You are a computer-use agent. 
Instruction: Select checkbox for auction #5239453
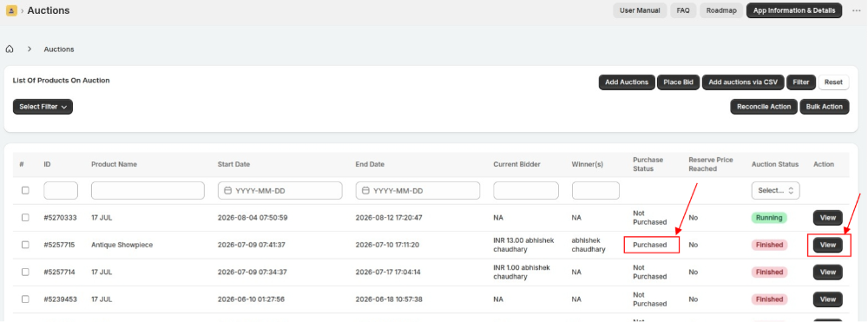tap(25, 299)
